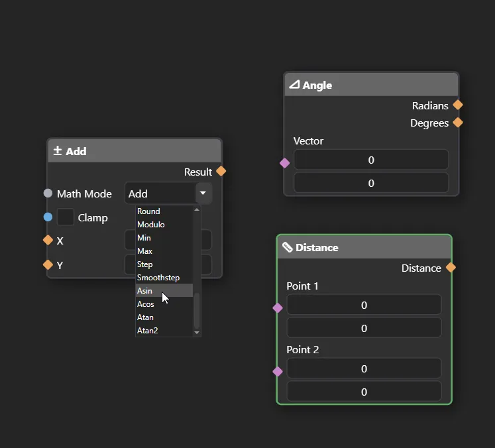Click the first Point 2 value field

pos(364,368)
